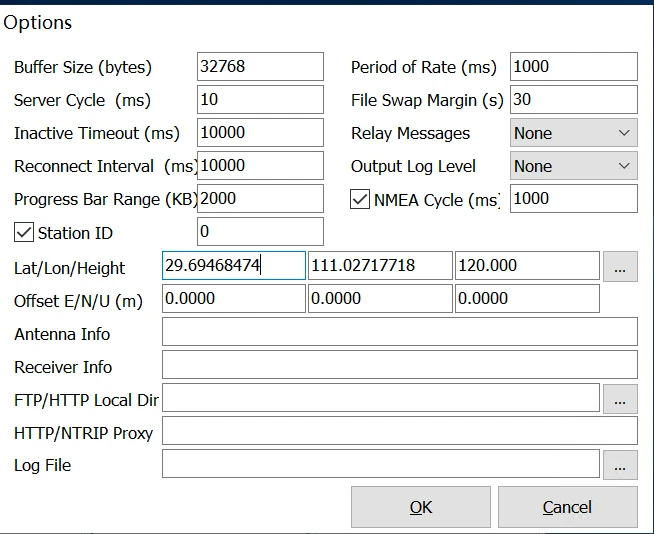Click the longitude field showing 111.02717718

click(379, 266)
